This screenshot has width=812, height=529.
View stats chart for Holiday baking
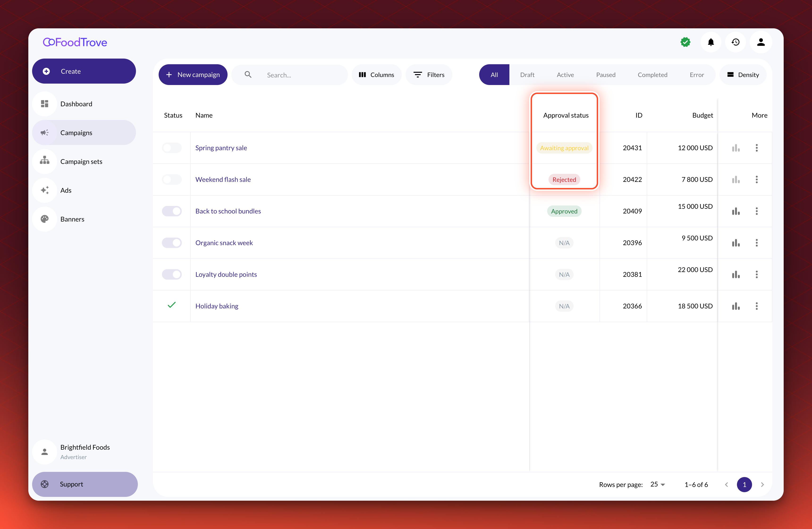click(x=736, y=306)
